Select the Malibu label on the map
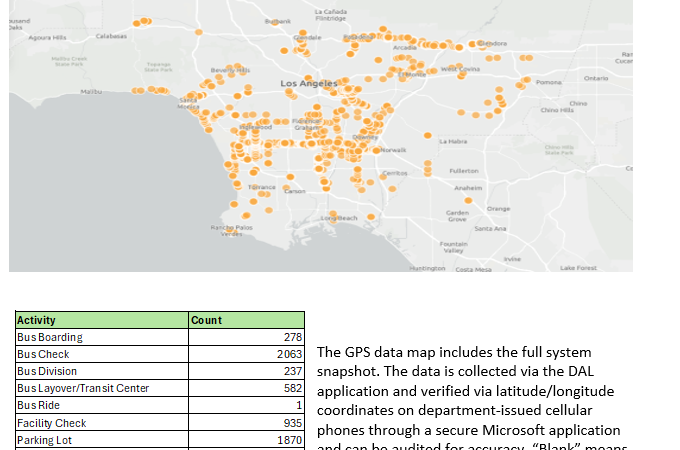Screen dimensions: 680x450 pos(91,91)
